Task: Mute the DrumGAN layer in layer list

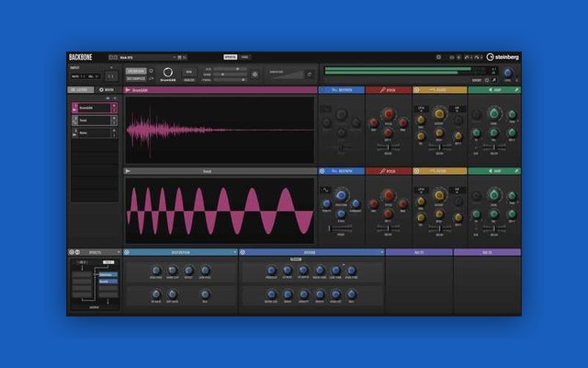Action: pos(114,106)
